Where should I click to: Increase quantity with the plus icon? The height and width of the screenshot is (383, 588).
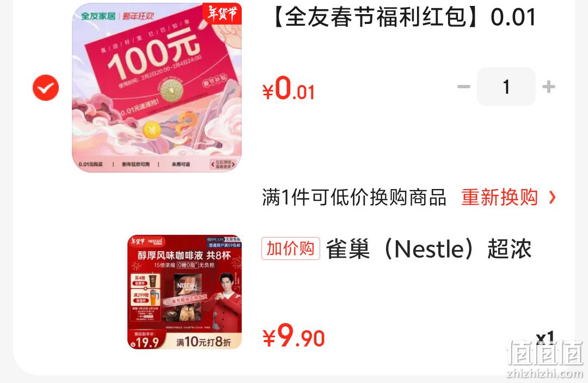(549, 87)
